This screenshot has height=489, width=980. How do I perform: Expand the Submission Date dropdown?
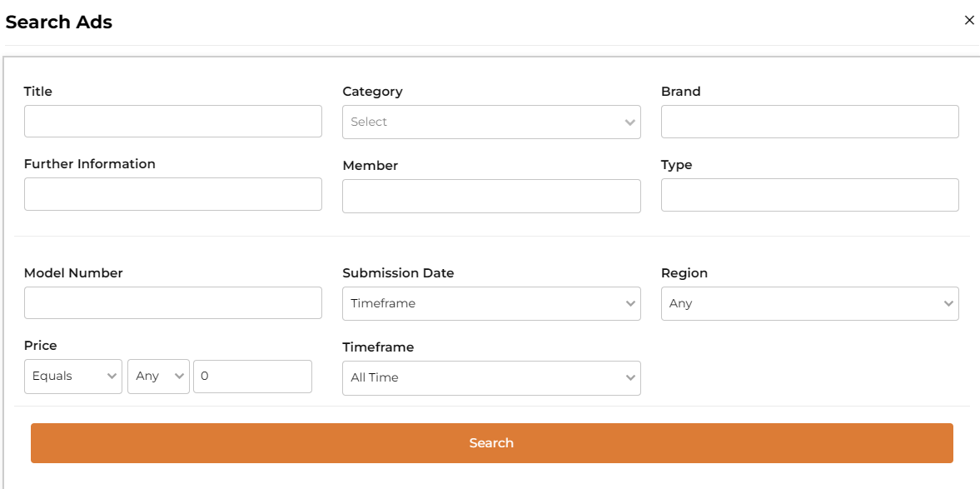[491, 304]
